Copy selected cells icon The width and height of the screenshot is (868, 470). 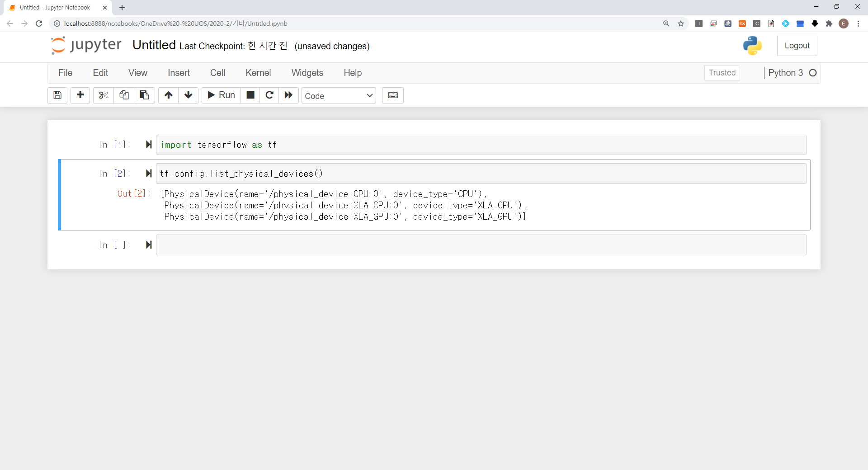(124, 95)
